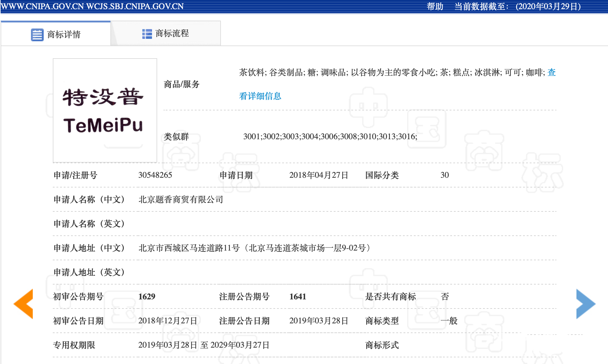Select international class value 30

point(444,175)
